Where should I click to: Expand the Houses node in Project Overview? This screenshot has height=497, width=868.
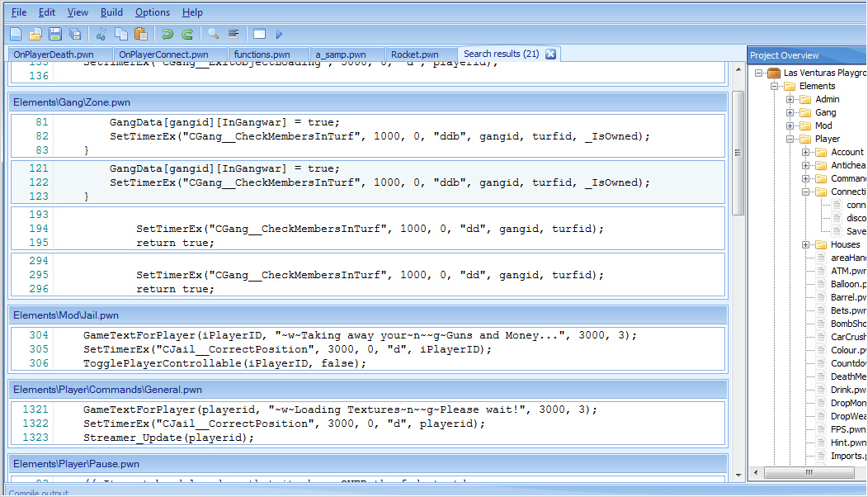click(806, 244)
